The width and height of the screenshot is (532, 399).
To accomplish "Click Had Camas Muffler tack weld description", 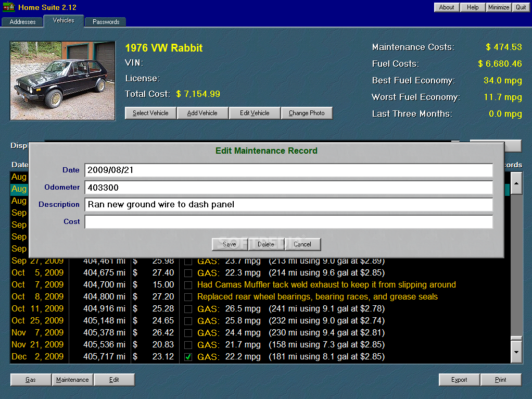I will tap(326, 284).
